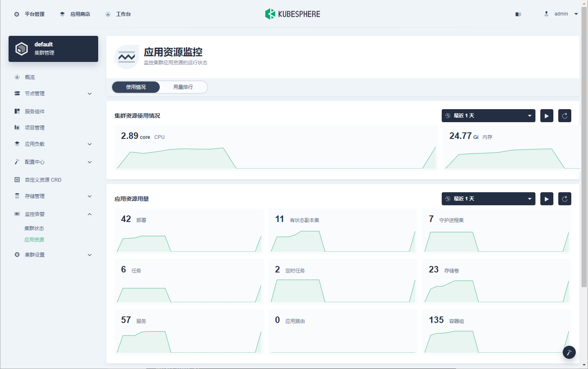This screenshot has height=369, width=588.
Task: Go to 集群状态 page
Action: pyautogui.click(x=34, y=228)
